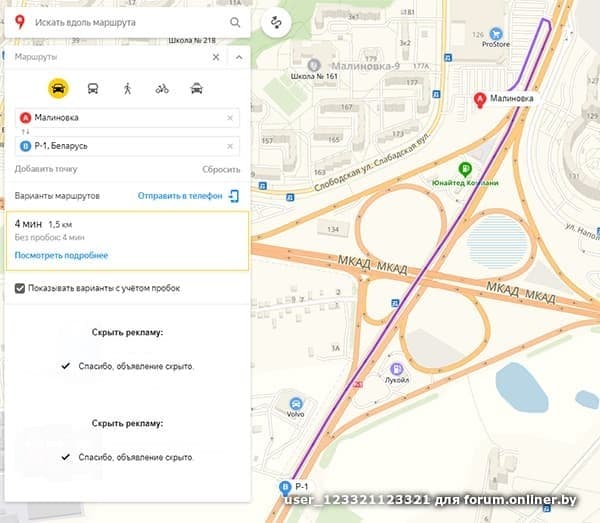Click the Маршруты panel title
Screen dimensions: 600x523
tap(36, 57)
